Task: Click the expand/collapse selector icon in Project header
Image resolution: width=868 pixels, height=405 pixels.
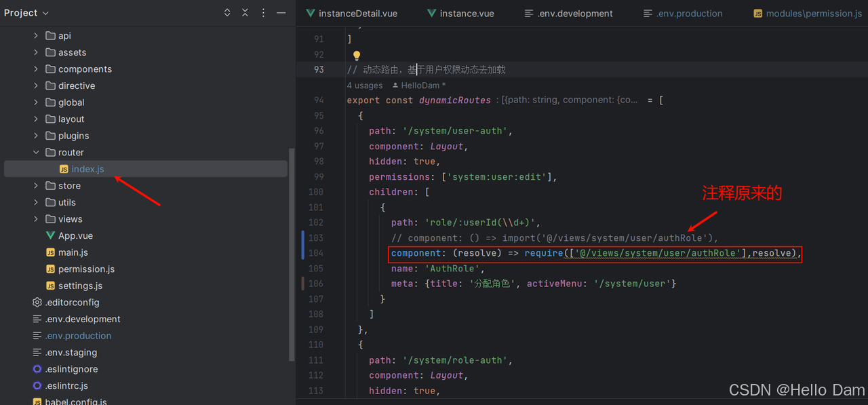Action: tap(227, 13)
